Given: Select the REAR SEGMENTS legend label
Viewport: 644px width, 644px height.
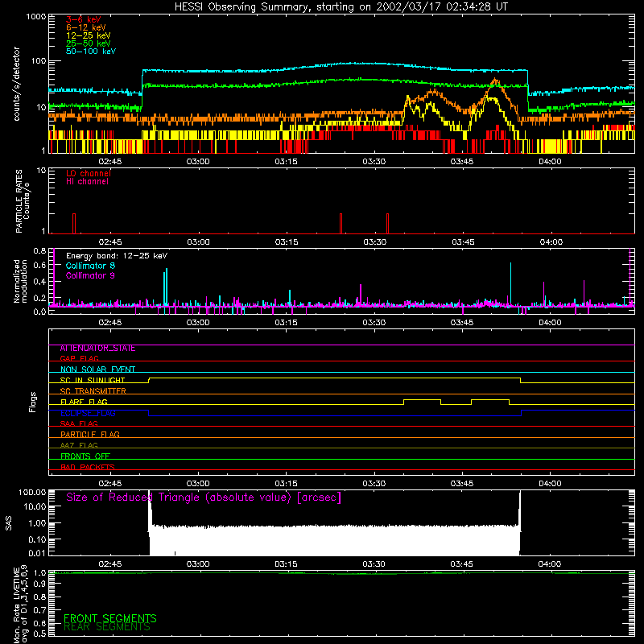Looking at the screenshot, I should (107, 627).
